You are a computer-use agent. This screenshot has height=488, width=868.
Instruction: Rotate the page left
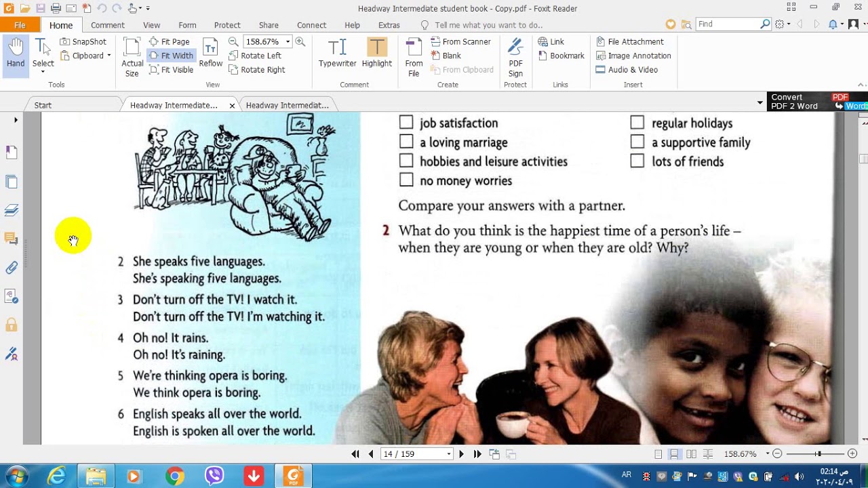(x=255, y=56)
